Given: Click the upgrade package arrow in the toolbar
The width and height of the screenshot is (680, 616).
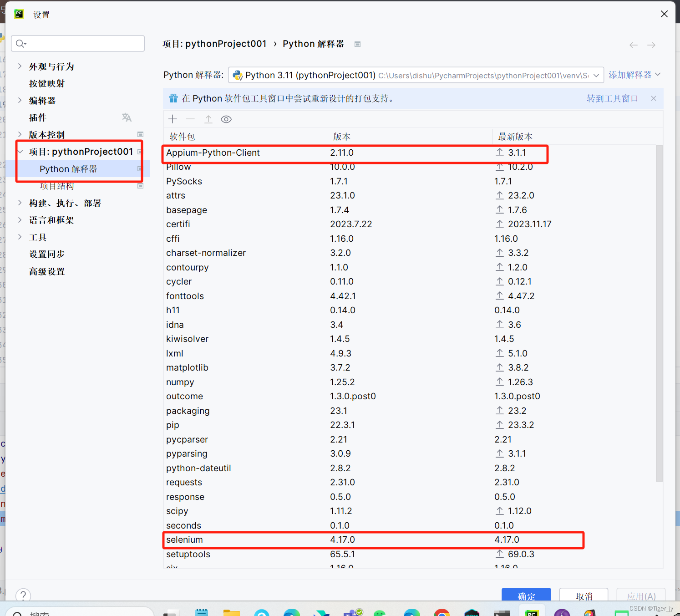Looking at the screenshot, I should [208, 119].
